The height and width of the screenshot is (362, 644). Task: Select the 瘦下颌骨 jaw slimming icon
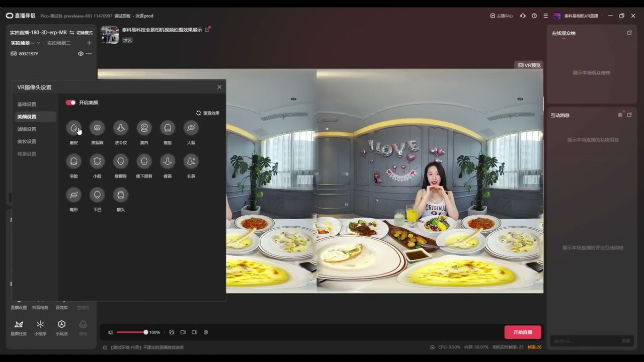tap(144, 161)
